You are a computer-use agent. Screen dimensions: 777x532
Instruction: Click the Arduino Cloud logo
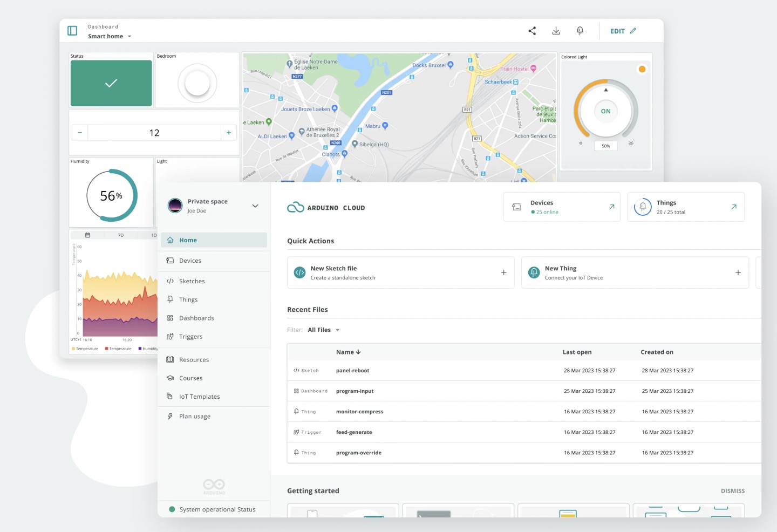click(326, 207)
